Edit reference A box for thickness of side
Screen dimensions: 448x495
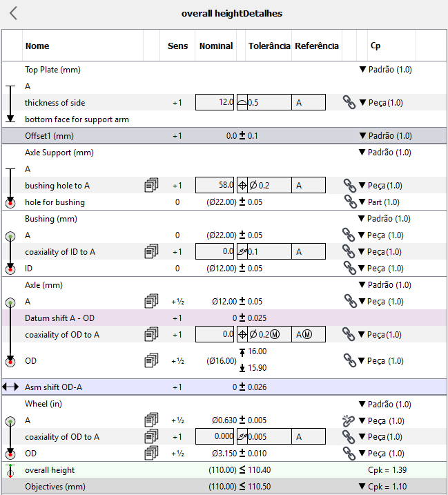[x=309, y=102]
